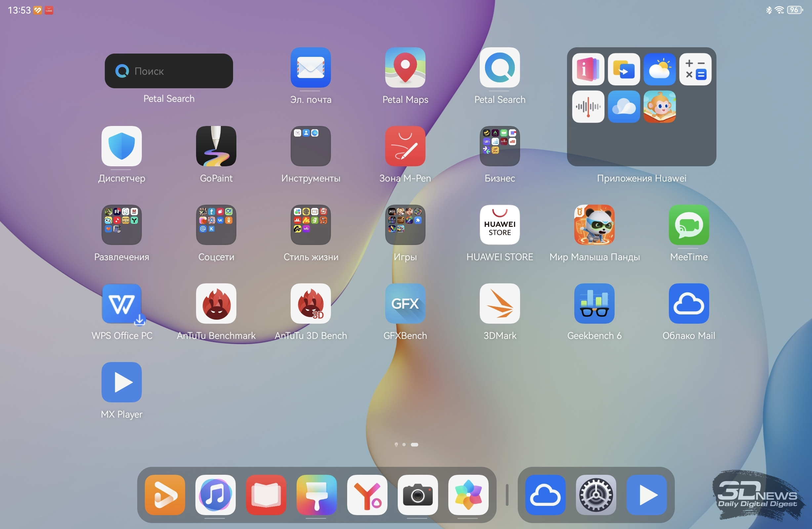
Task: Open the Инструменты folder
Action: coord(310,146)
